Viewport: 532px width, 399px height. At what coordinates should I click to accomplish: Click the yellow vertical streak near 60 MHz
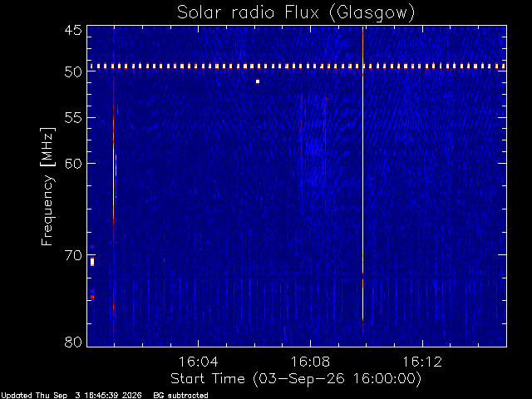116,165
